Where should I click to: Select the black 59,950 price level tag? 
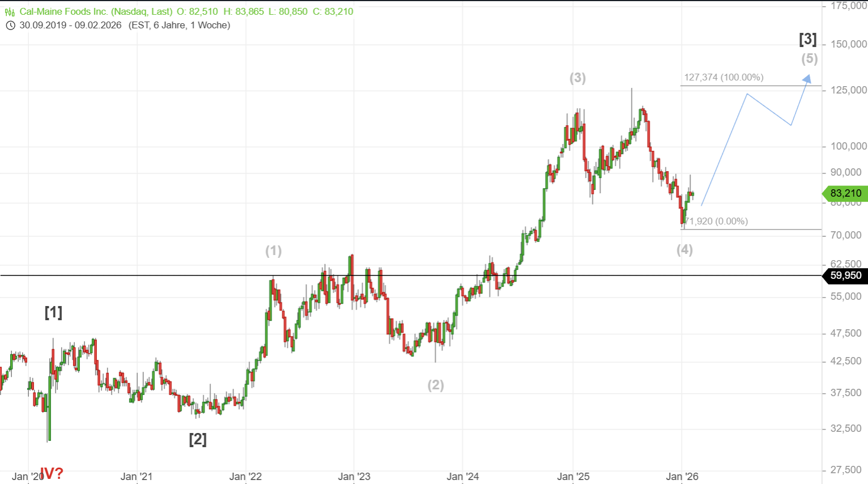coord(845,276)
